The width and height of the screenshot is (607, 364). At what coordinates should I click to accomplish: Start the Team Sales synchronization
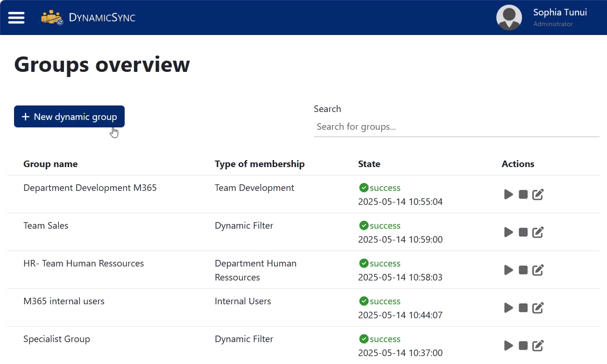(x=508, y=232)
